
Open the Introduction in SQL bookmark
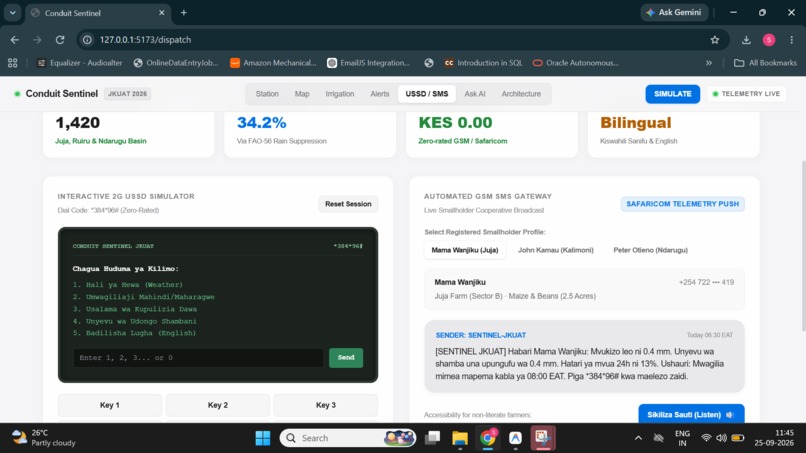pos(483,63)
